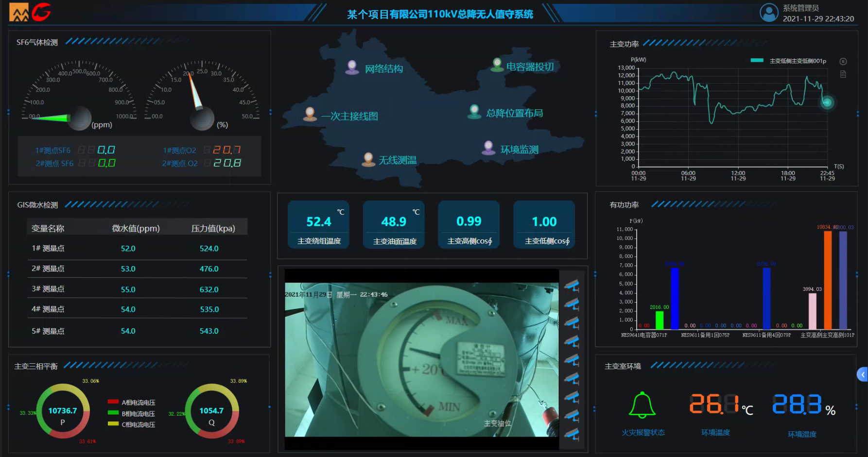Click the 主变低侧cosφ 1.00 card

click(544, 224)
